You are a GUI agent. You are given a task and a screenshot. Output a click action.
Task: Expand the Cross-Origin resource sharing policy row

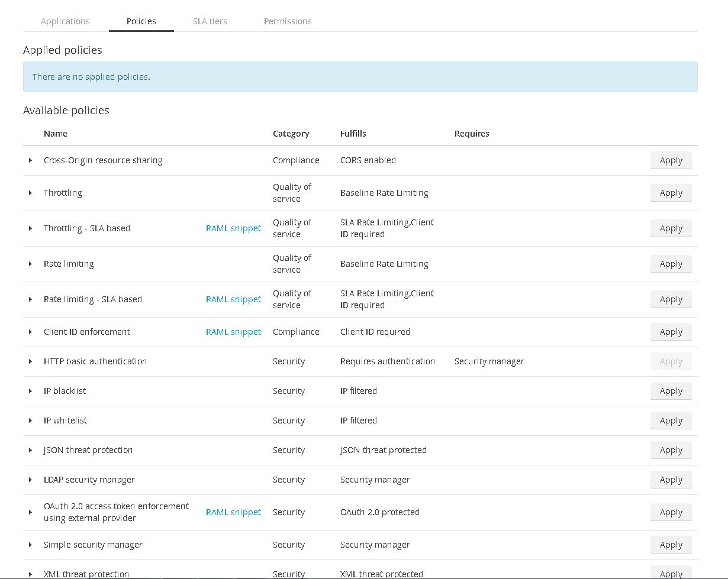click(30, 160)
